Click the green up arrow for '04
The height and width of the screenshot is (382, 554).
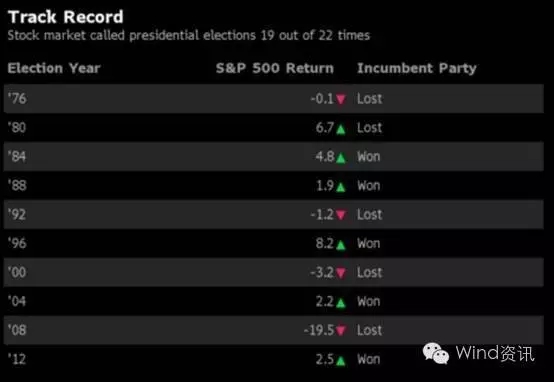341,303
